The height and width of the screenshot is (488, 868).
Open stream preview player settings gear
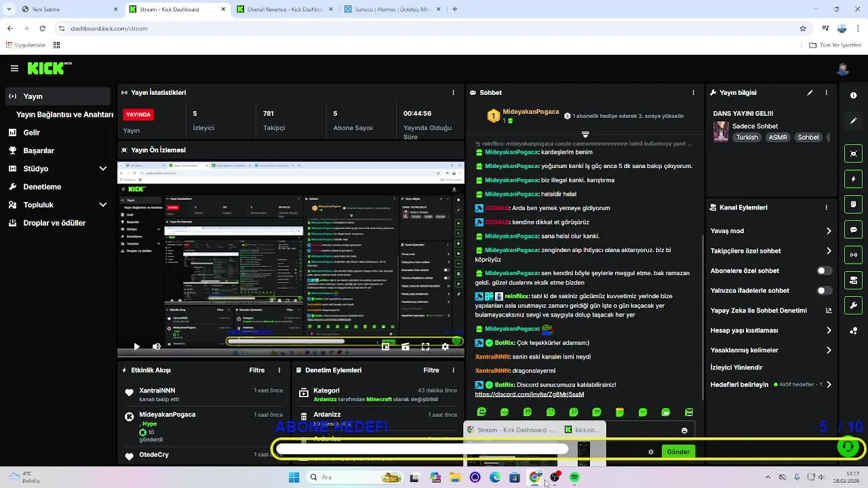445,346
